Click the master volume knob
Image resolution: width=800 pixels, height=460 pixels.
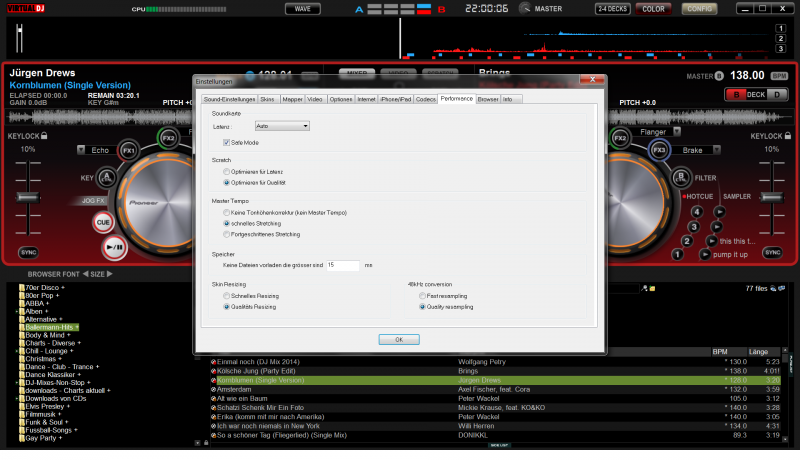click(524, 8)
